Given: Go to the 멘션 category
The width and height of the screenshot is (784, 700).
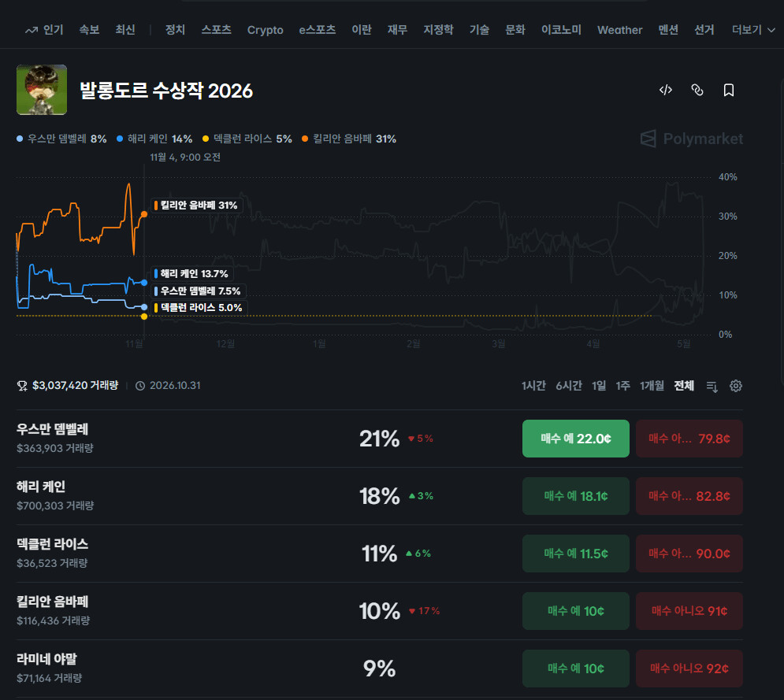Looking at the screenshot, I should (x=668, y=30).
